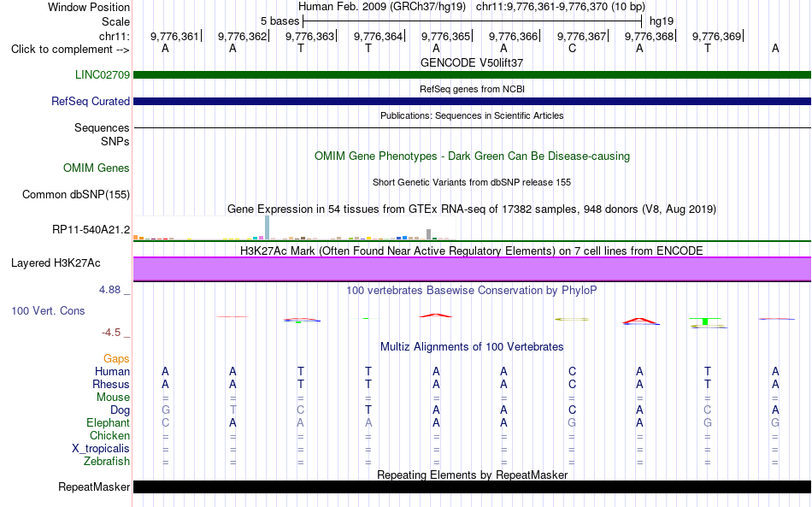Image resolution: width=812 pixels, height=507 pixels.
Task: Click the Short Genetic Variants from dbSNP title
Action: pyautogui.click(x=472, y=182)
